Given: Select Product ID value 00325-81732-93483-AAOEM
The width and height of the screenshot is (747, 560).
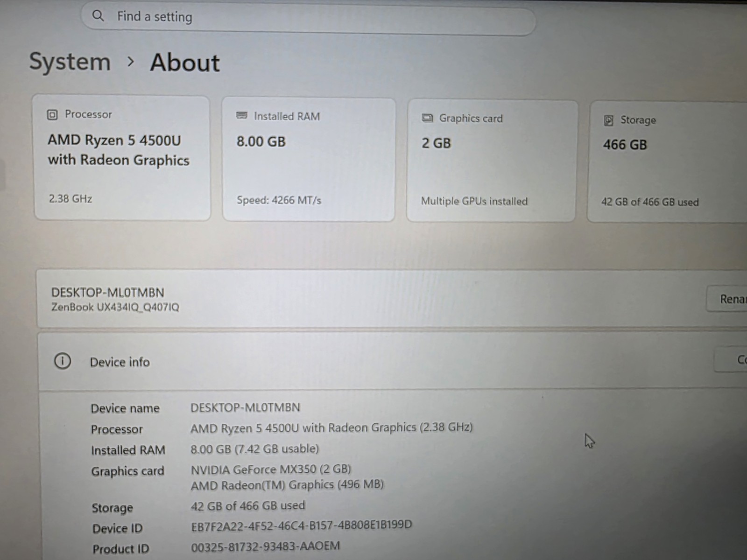Looking at the screenshot, I should coord(266,546).
